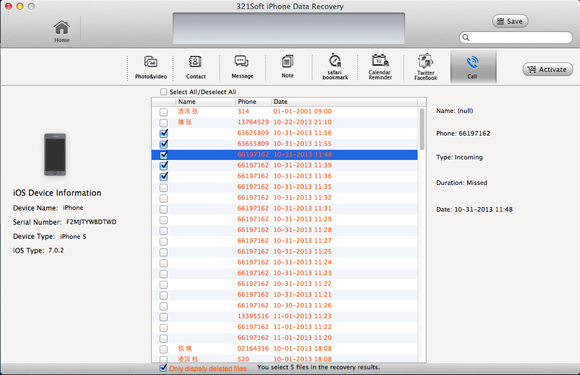Open the Message category
Viewport: 580px width, 375px height.
[242, 67]
